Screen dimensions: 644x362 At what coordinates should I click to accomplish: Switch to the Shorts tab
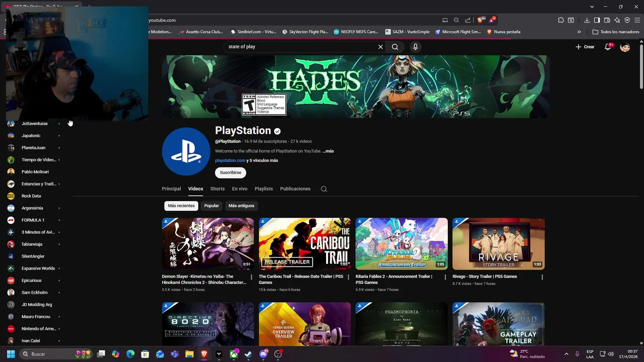pos(217,189)
